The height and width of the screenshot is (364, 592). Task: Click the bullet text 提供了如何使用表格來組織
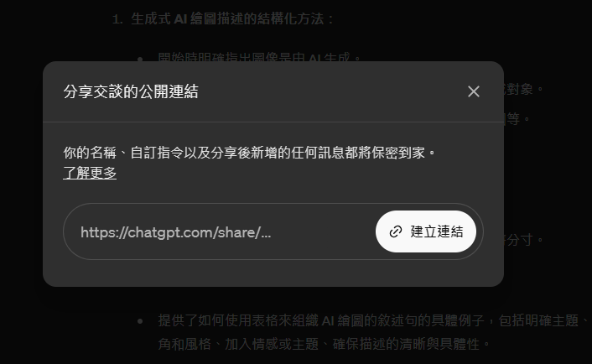239,320
